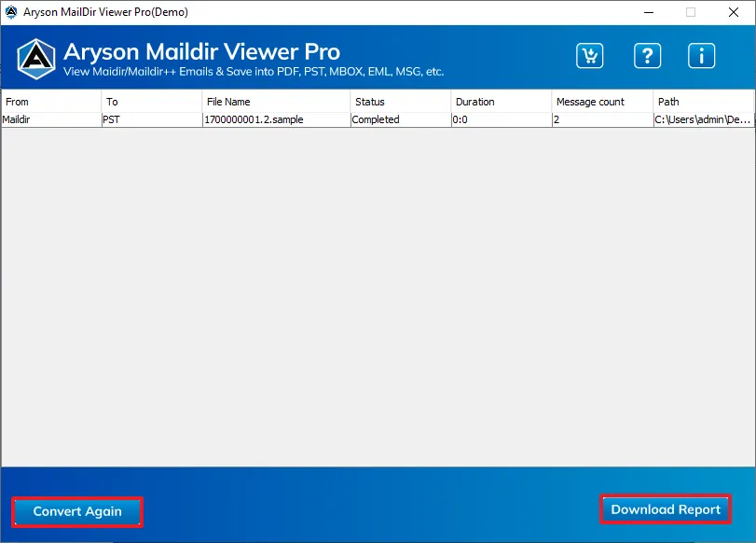Select the Duration column header
756x543 pixels.
(502, 102)
